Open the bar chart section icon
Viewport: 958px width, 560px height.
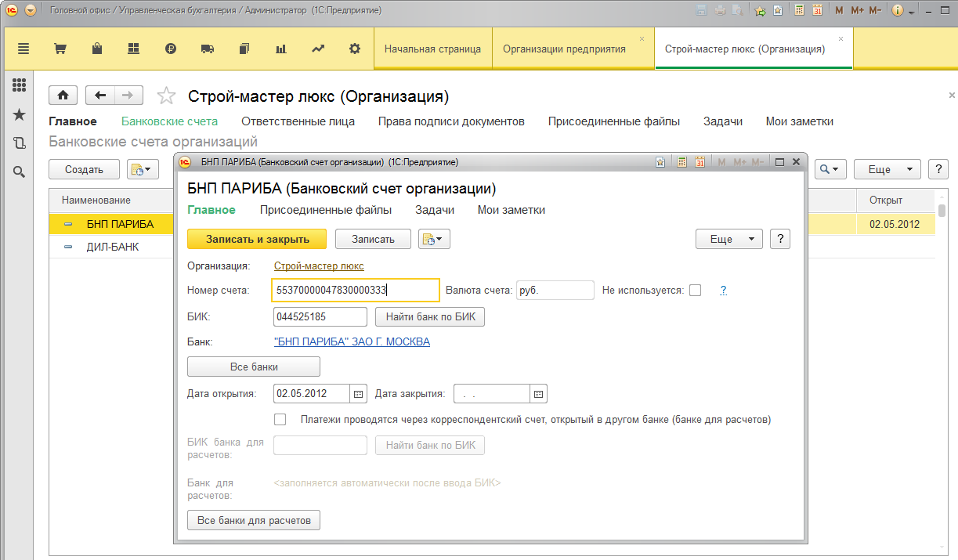[x=281, y=49]
